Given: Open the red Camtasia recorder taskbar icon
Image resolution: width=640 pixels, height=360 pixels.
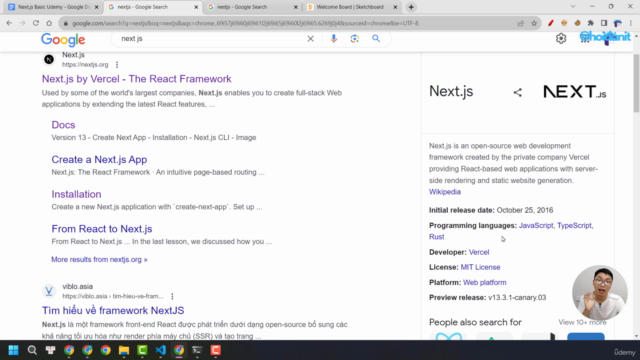Looking at the screenshot, I should (216, 350).
